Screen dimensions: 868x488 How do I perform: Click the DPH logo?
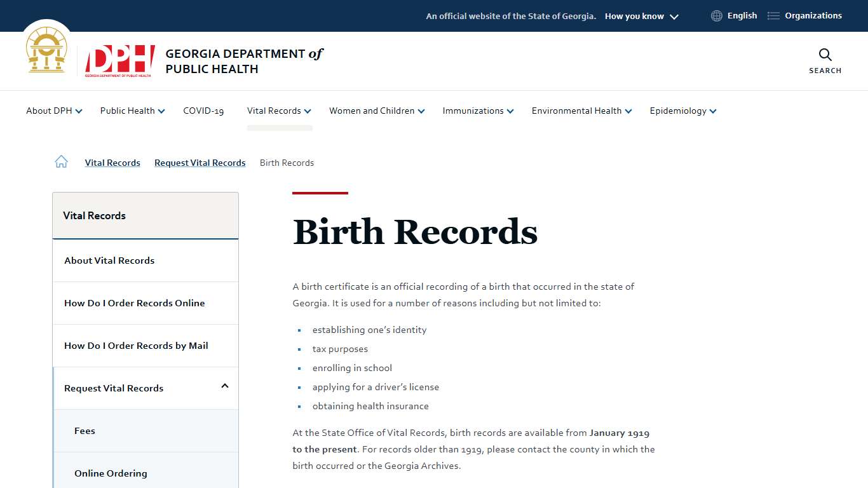coord(118,60)
